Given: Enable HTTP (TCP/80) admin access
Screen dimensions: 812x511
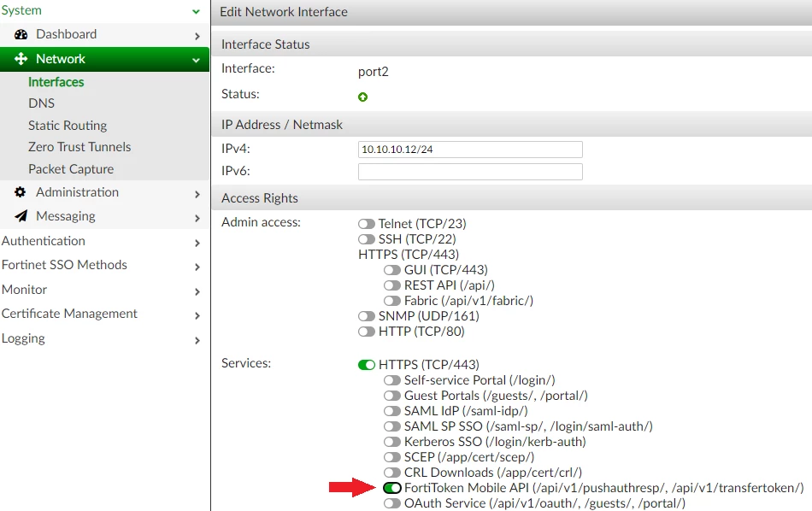Looking at the screenshot, I should [x=366, y=332].
